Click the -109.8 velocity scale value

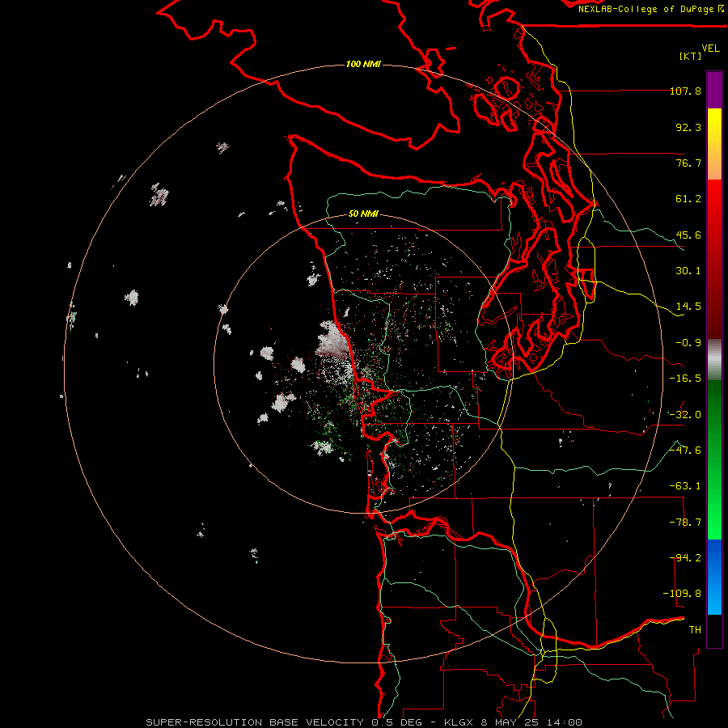682,594
